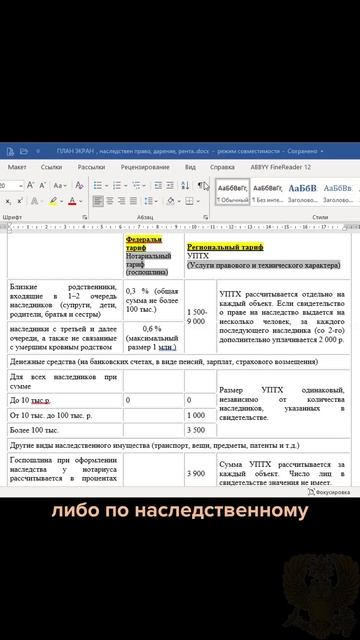This screenshot has height=640, width=360.
Task: Open the Рассылки ribbon tab
Action: (91, 167)
